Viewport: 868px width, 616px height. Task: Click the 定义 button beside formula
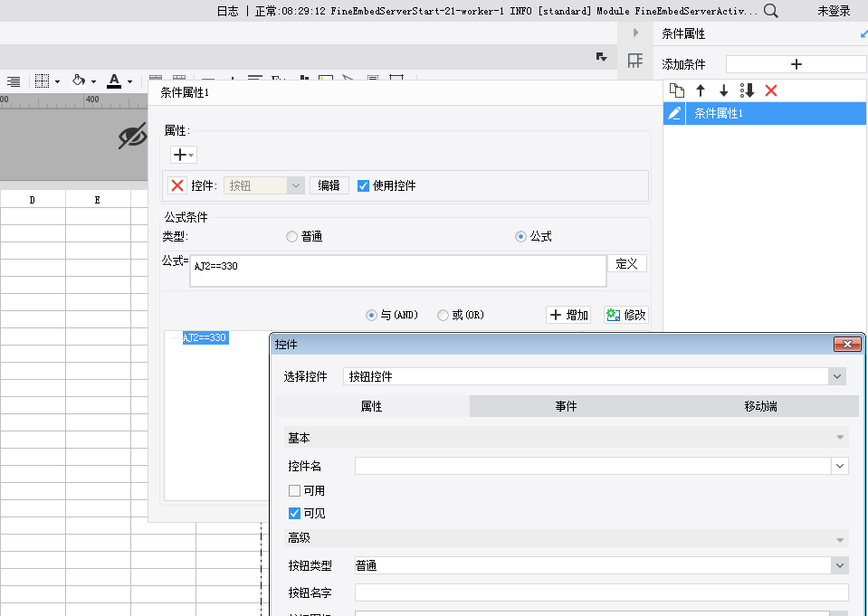click(x=626, y=263)
